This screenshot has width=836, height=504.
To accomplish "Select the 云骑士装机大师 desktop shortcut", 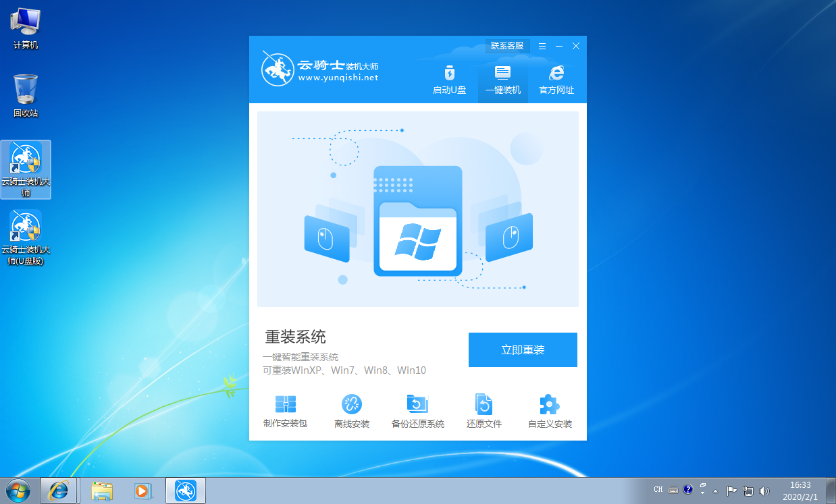I will 26,169.
